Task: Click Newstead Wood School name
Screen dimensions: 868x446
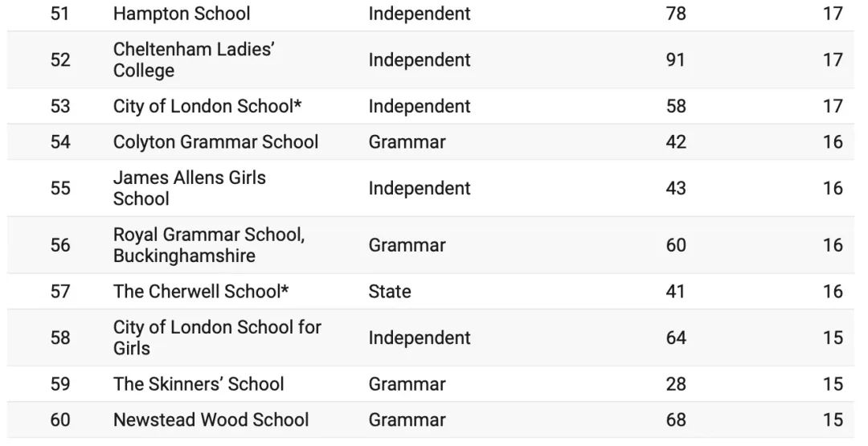Action: click(x=211, y=419)
